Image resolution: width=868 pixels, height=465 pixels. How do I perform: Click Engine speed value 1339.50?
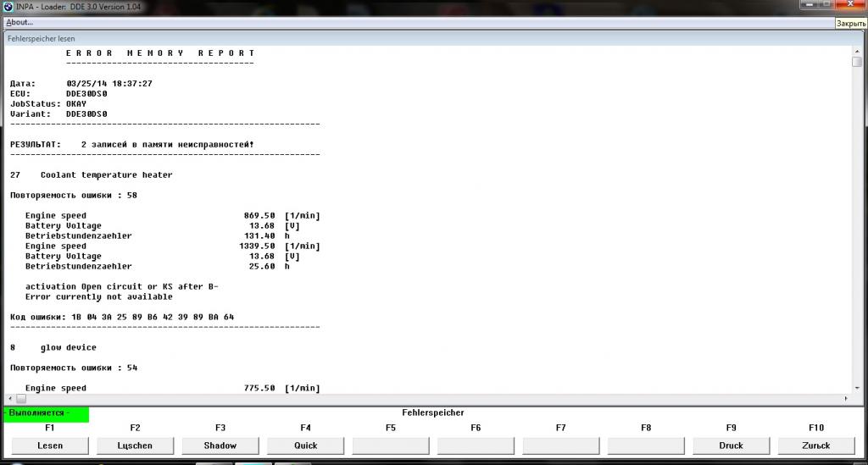click(257, 246)
